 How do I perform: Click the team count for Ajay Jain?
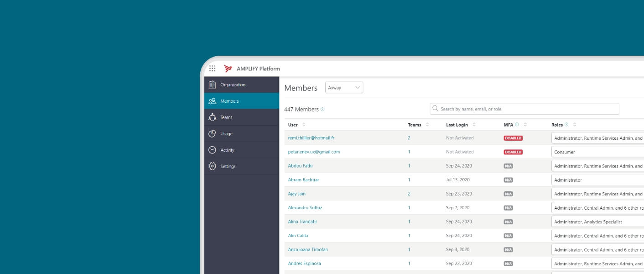click(409, 194)
